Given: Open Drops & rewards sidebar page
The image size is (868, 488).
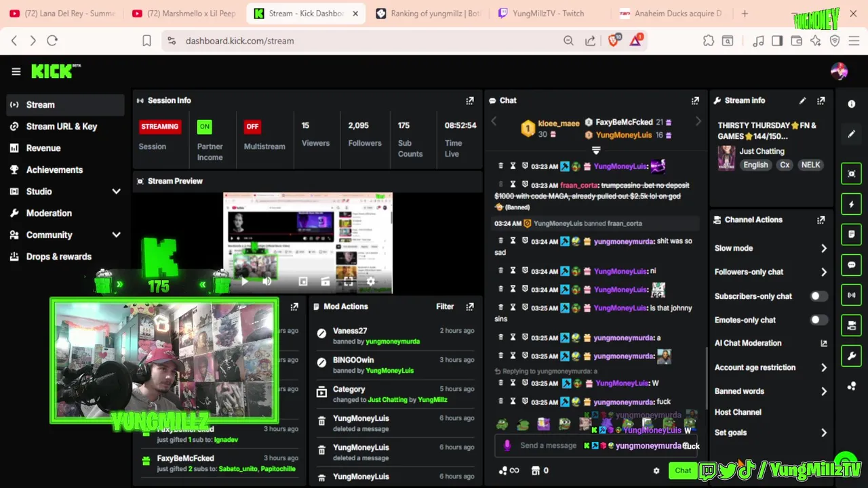Looking at the screenshot, I should point(65,256).
